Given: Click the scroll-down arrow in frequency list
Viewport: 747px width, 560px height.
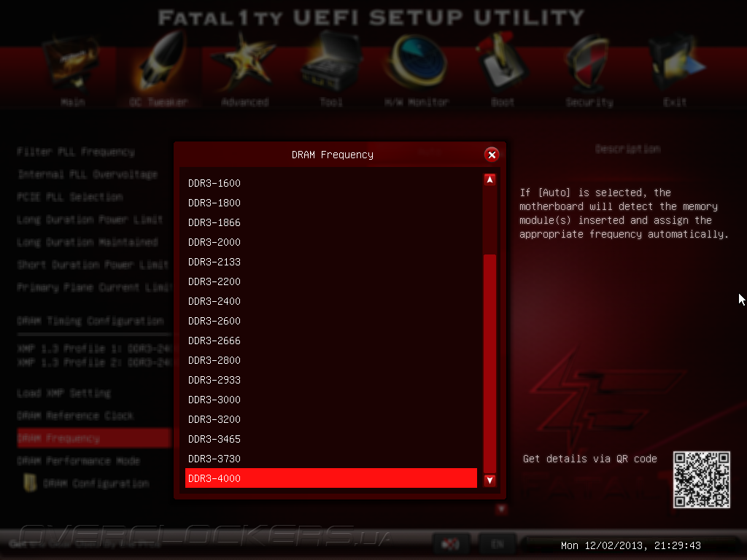Looking at the screenshot, I should click(x=489, y=480).
